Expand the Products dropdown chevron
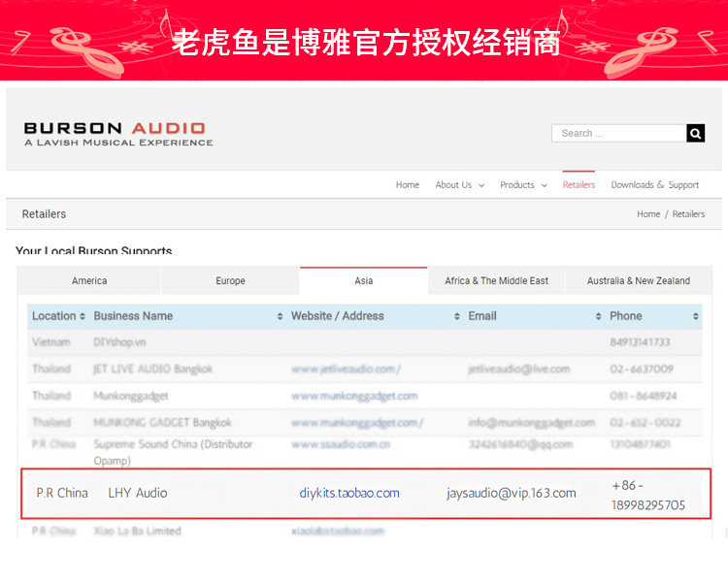The height and width of the screenshot is (582, 728). point(545,185)
